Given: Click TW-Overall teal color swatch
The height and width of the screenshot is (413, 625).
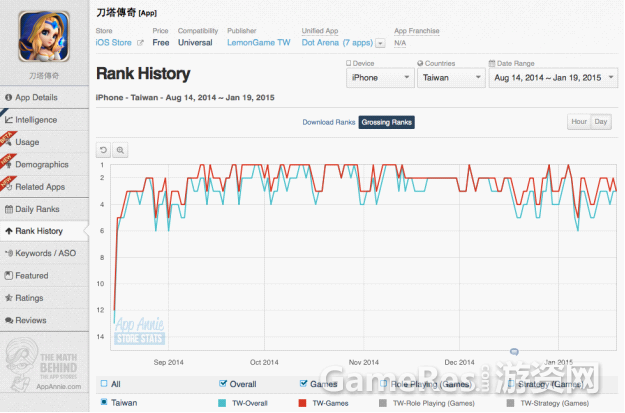Looking at the screenshot, I should pos(222,403).
